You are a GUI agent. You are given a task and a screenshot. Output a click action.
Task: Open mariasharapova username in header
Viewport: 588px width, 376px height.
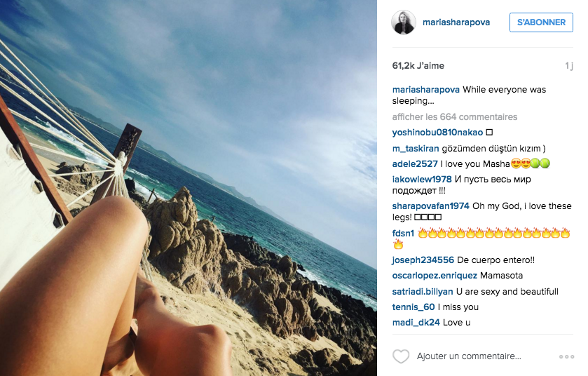(456, 22)
